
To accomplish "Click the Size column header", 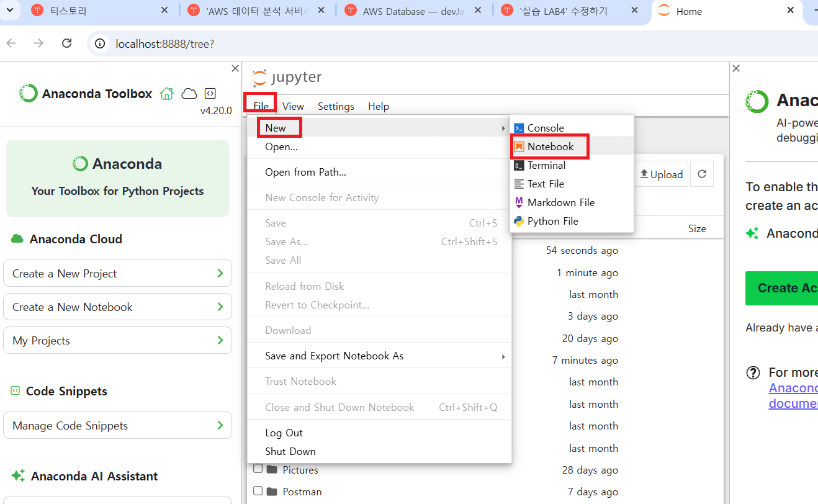I will point(697,228).
